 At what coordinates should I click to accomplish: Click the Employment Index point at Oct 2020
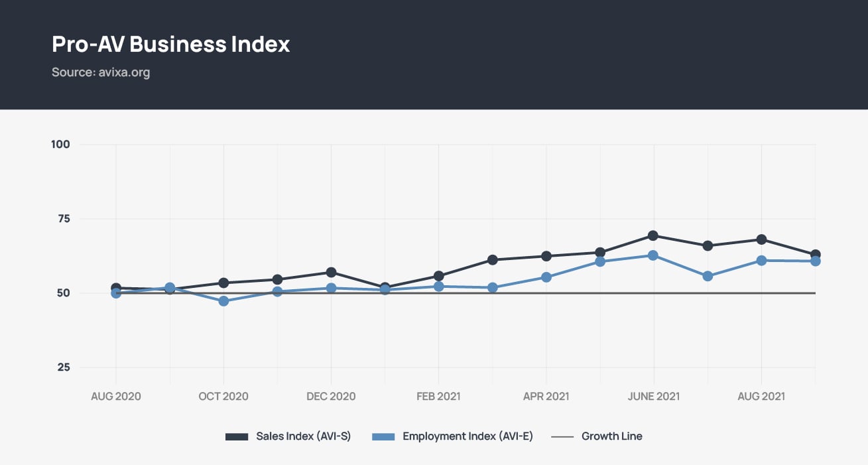(x=223, y=301)
